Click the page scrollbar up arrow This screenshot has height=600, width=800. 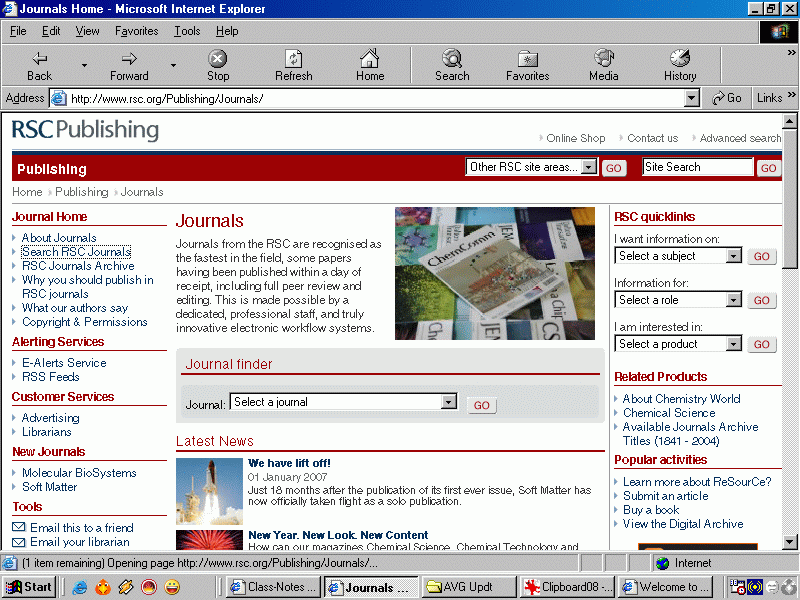[789, 121]
